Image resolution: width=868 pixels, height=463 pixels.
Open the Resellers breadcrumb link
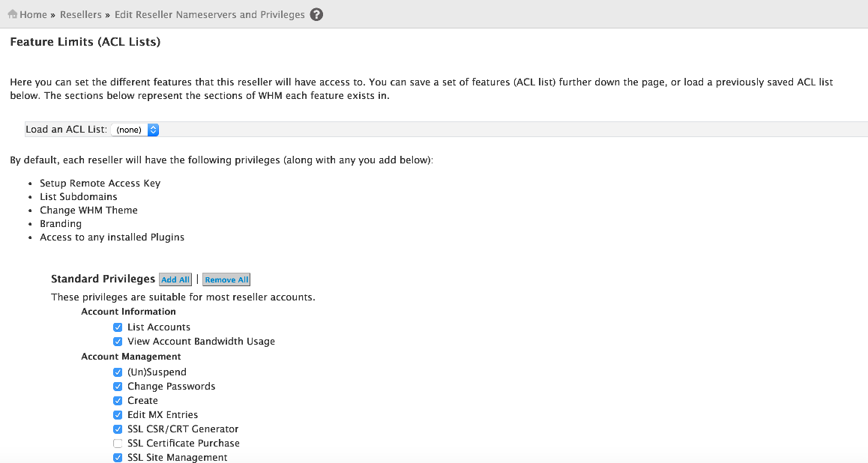(81, 14)
